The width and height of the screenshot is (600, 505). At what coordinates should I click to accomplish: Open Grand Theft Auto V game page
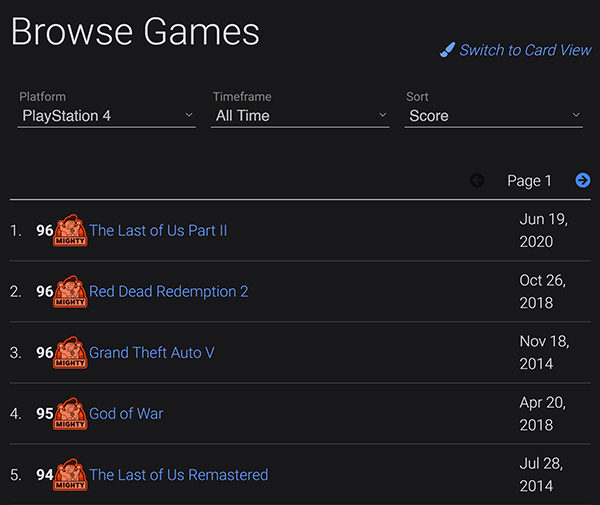152,353
